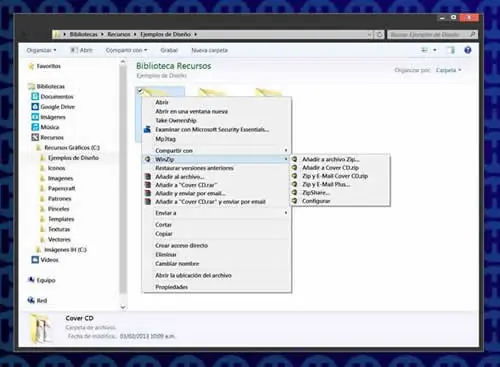Screen dimensions: 500x367
Task: Click the icon beside Zip y E-Mail Plus
Action: pyautogui.click(x=294, y=184)
